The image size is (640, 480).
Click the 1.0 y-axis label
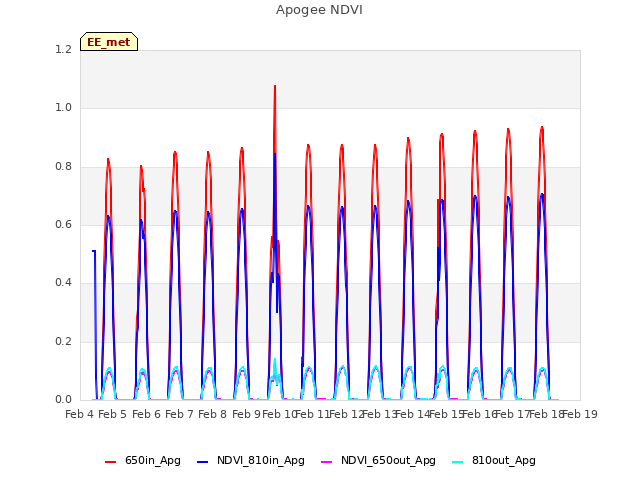pyautogui.click(x=63, y=108)
